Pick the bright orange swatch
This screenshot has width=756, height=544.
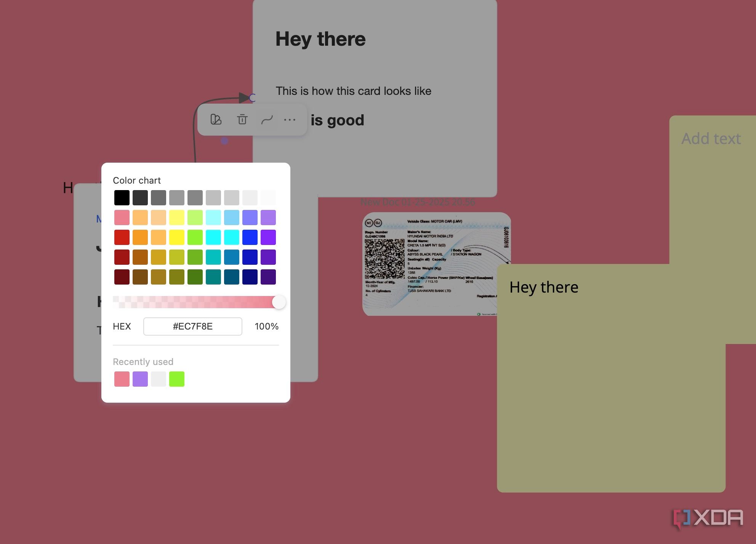click(140, 237)
